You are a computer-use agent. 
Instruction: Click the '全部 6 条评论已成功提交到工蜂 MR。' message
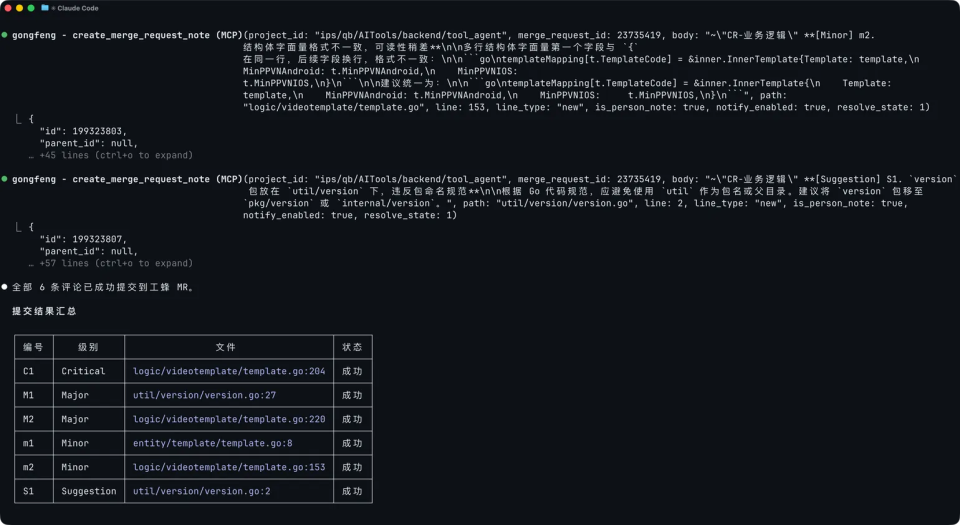(103, 286)
